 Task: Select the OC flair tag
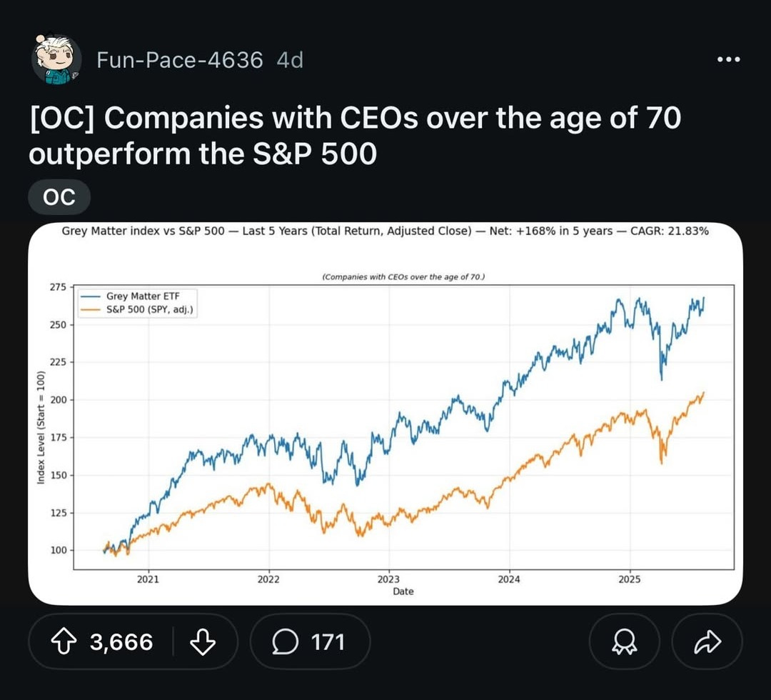59,197
